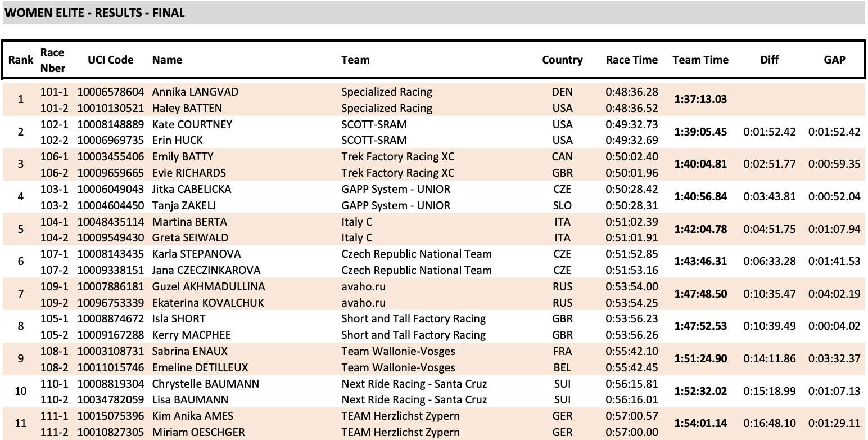
Task: Click team time 1:43:46.31
Action: coord(700,262)
